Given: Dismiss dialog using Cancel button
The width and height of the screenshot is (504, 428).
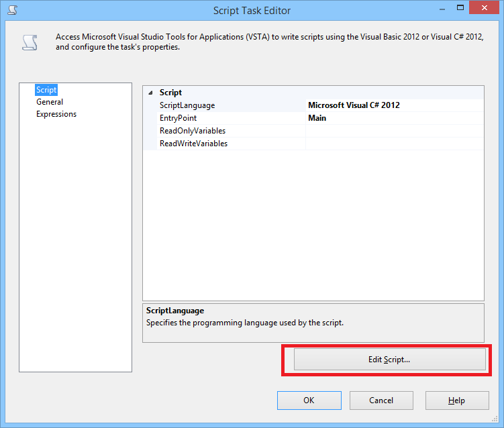Looking at the screenshot, I should click(381, 400).
